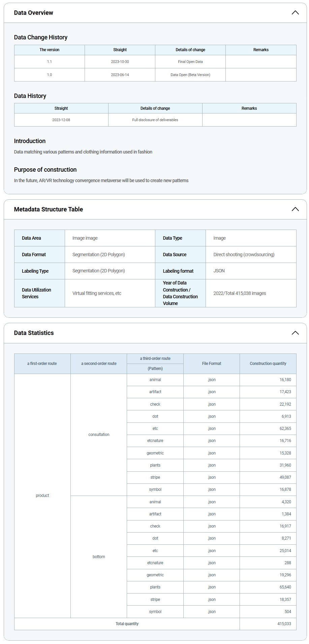Collapse the Data Statistics section chevron
This screenshot has height=644, width=309.
pos(295,333)
